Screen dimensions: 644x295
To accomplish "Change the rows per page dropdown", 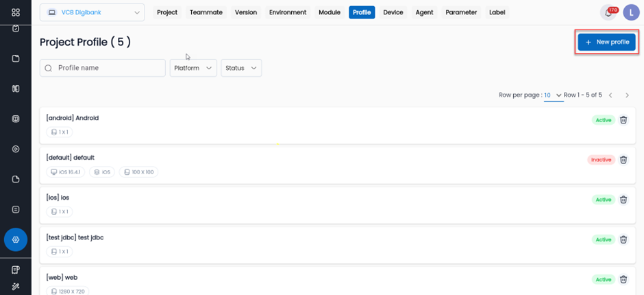I will 553,95.
